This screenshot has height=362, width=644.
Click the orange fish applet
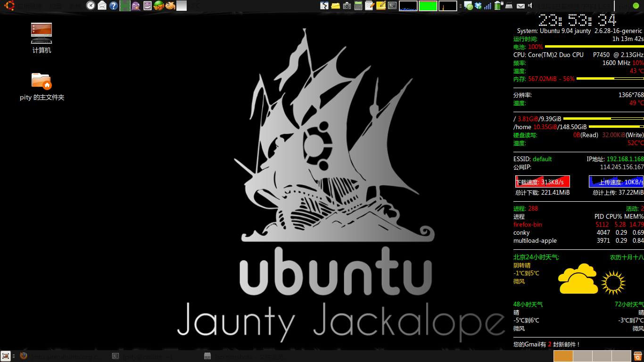170,6
